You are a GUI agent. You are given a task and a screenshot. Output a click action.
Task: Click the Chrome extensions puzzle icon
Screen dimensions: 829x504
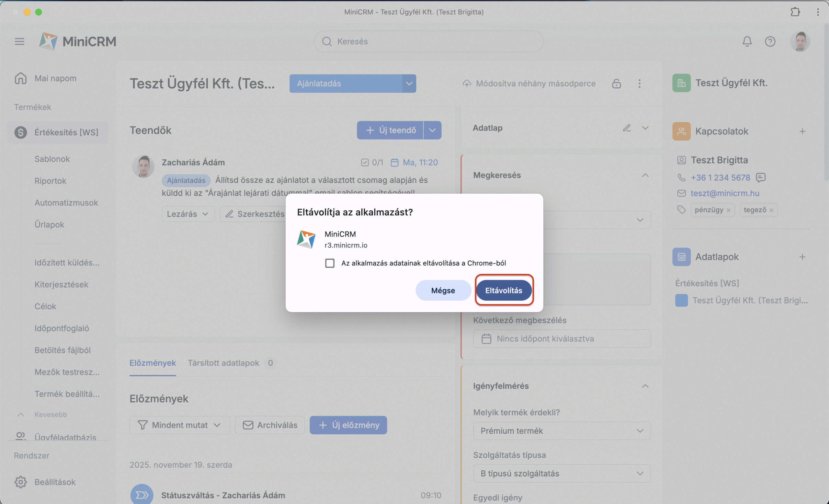(795, 12)
